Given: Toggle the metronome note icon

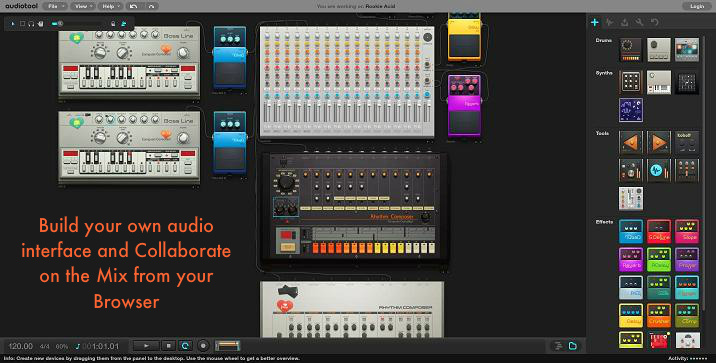Looking at the screenshot, I should tap(78, 347).
